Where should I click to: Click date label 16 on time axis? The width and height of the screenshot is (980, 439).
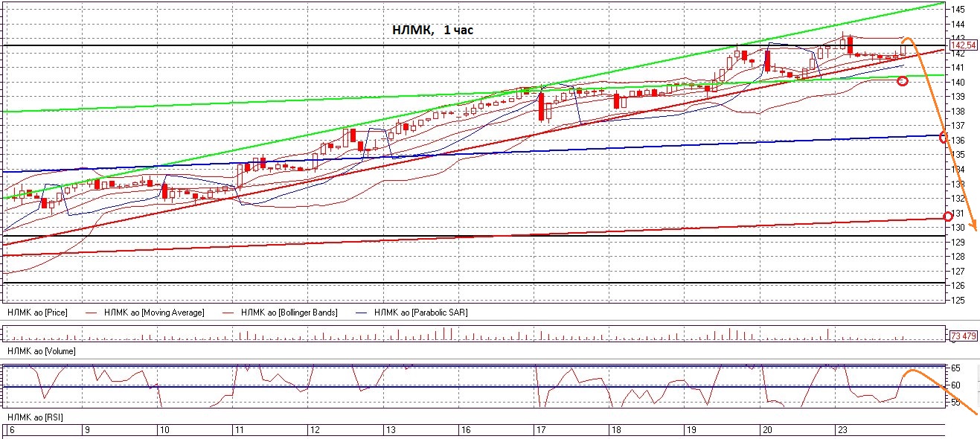[x=464, y=431]
